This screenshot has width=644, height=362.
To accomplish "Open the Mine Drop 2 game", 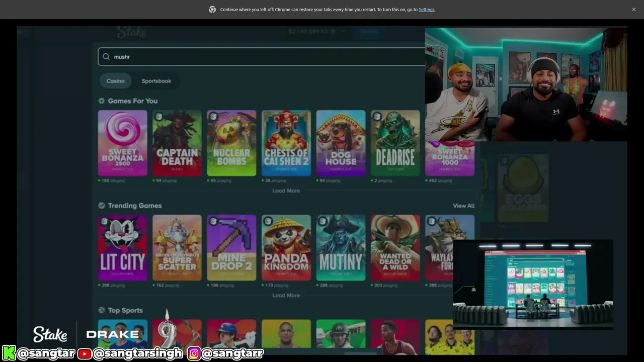I will [231, 248].
